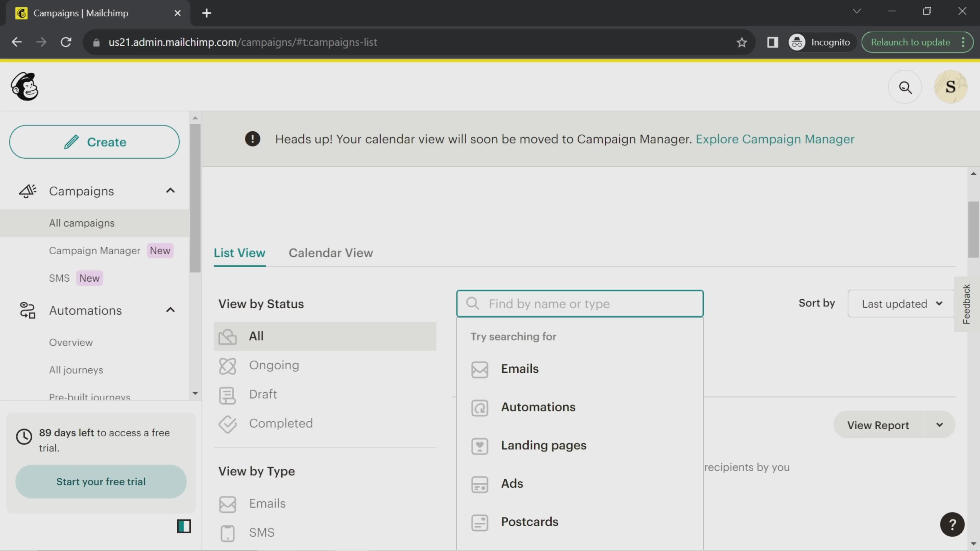This screenshot has width=980, height=551.
Task: Click the Postcards suggestion icon
Action: (479, 521)
